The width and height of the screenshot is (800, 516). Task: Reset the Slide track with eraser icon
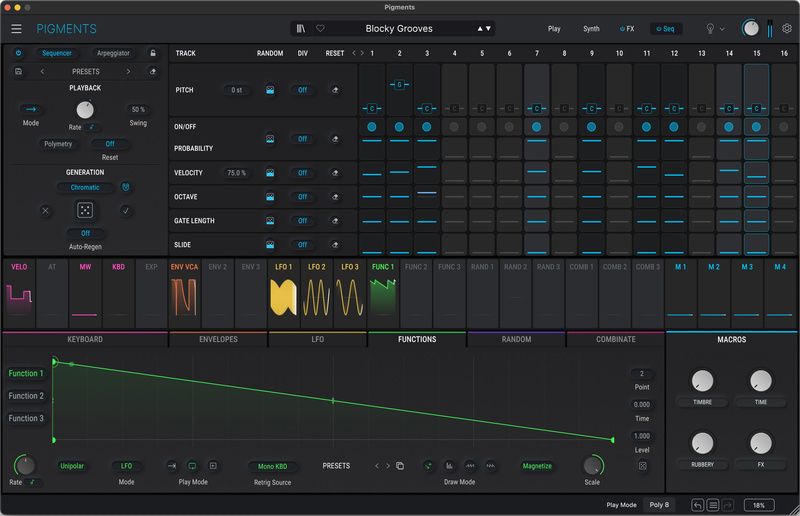[335, 245]
